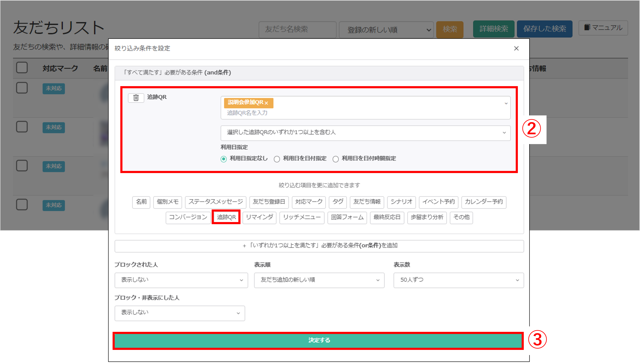
Task: Add the 追跡QR filter item
Action: pos(226,217)
